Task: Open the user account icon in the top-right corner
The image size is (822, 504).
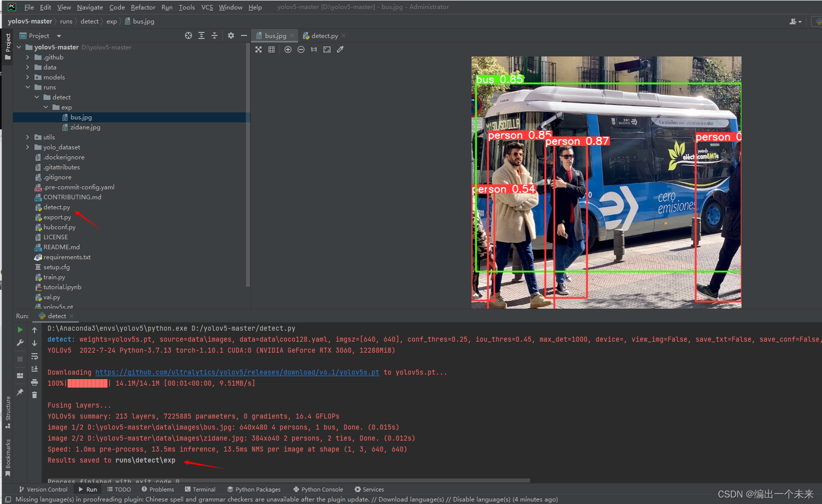Action: 795,21
